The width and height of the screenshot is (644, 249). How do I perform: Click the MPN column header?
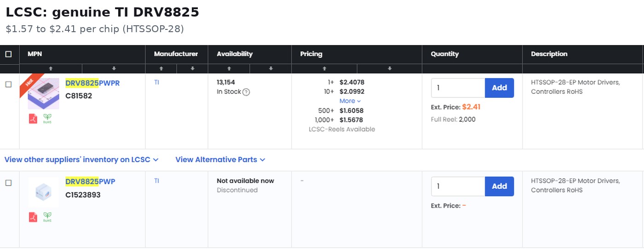coord(34,54)
